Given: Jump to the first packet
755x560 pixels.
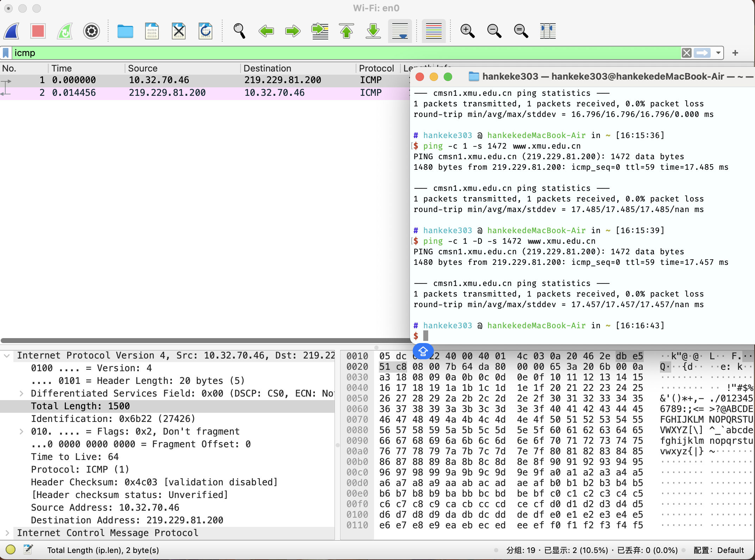Looking at the screenshot, I should coord(347,31).
